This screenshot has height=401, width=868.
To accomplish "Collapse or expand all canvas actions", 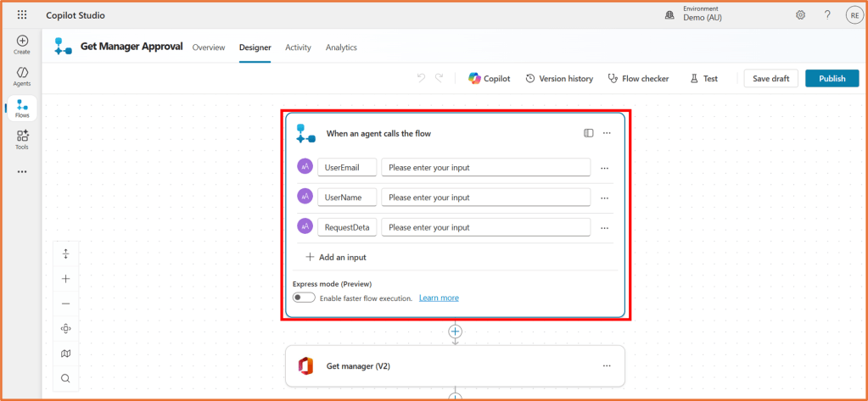I will tap(66, 253).
